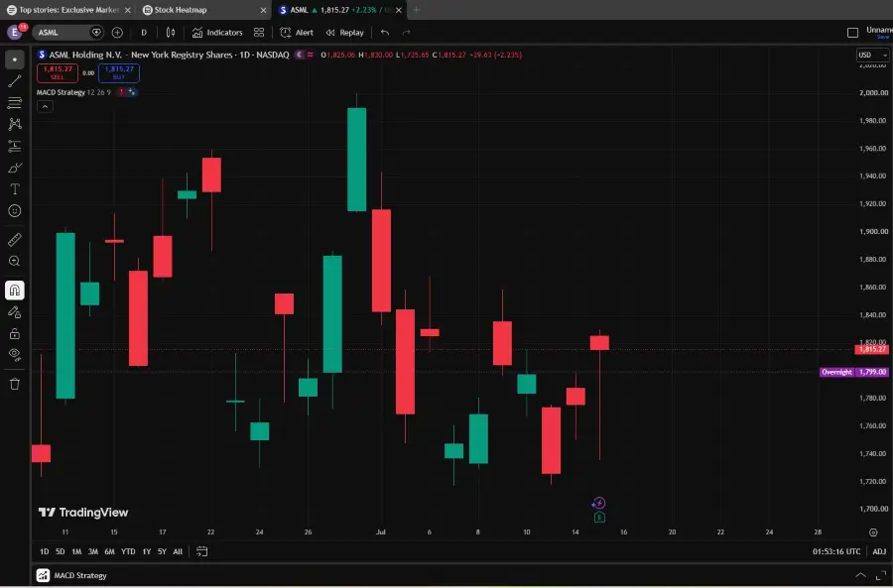Screen dimensions: 893x588
Task: Open a new browser tab
Action: pos(417,10)
